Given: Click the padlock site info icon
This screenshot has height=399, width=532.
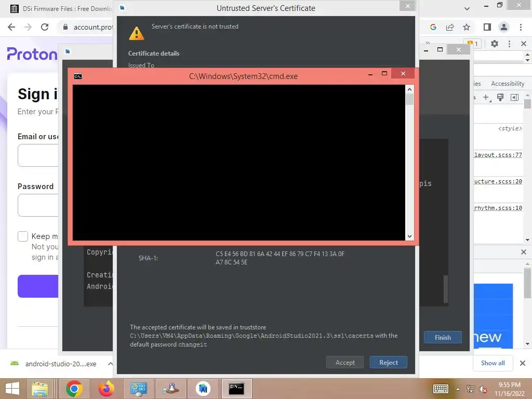Looking at the screenshot, I should coord(65,27).
